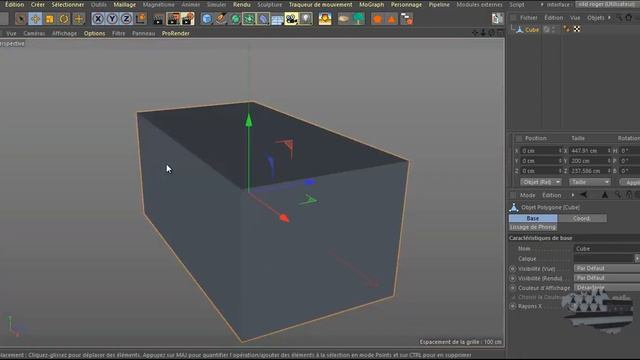Lock the Y axis
Screen dimensions: 640x360
coord(112,19)
